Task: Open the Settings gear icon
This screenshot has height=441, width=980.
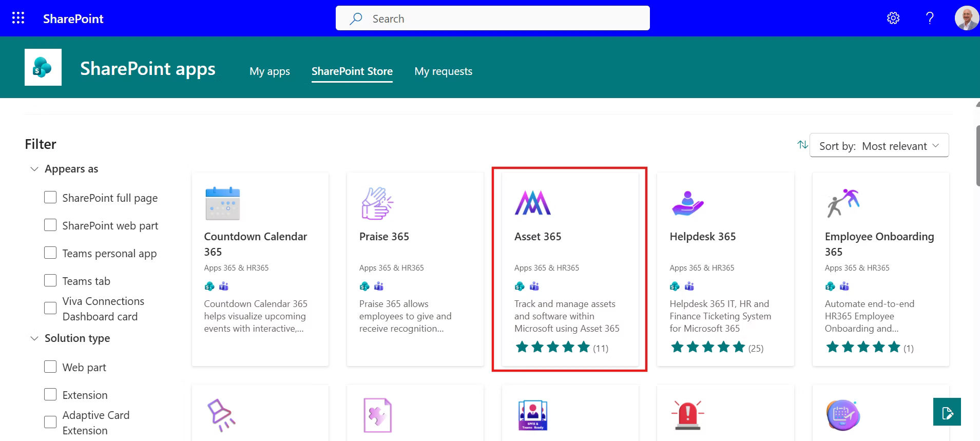Action: [x=893, y=18]
